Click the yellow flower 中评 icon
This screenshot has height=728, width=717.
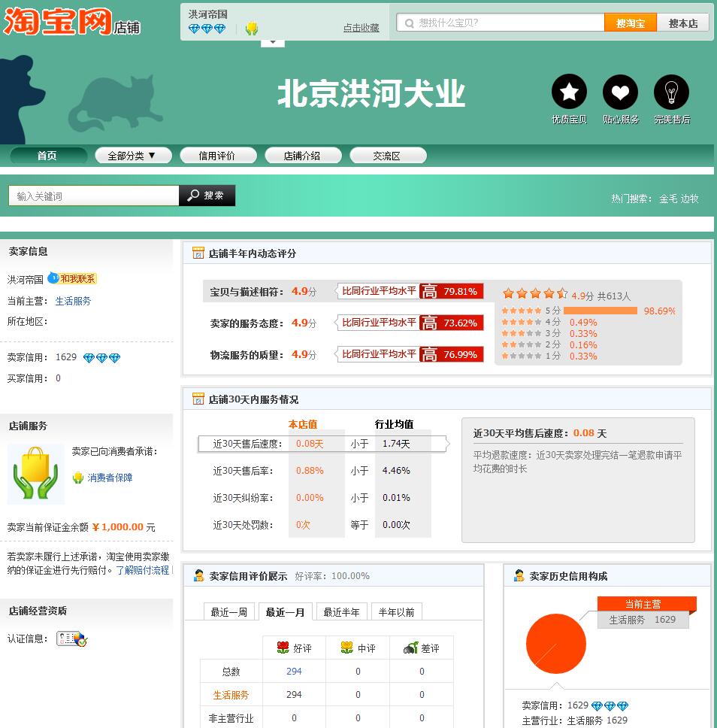click(346, 648)
